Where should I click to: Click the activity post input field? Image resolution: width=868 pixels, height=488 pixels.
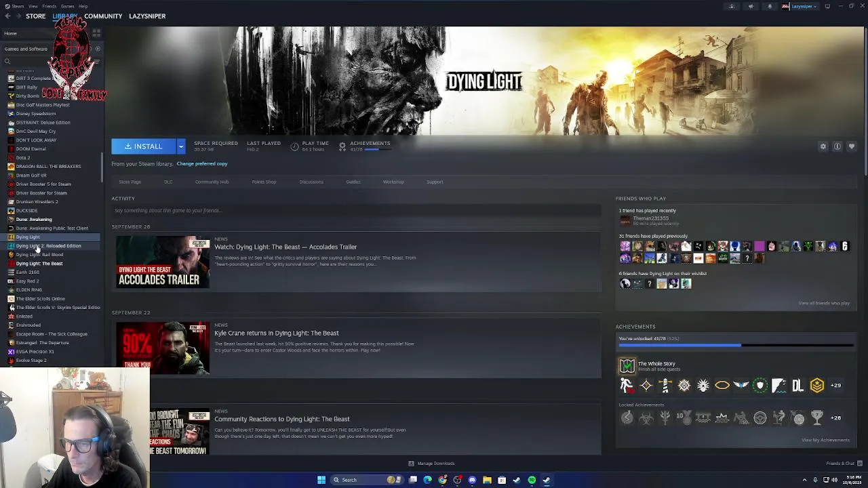[357, 211]
